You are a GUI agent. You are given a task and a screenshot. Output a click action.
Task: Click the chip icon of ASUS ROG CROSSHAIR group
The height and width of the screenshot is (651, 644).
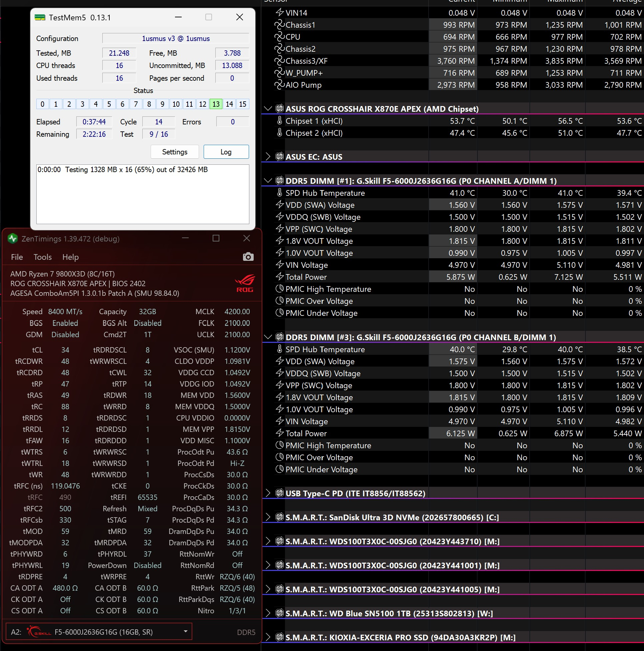tap(279, 108)
